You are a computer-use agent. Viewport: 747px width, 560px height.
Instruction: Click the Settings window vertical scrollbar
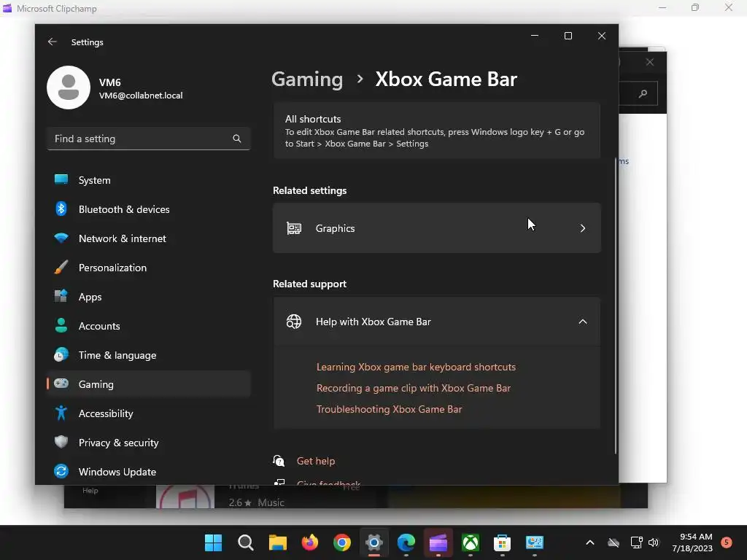pyautogui.click(x=616, y=305)
